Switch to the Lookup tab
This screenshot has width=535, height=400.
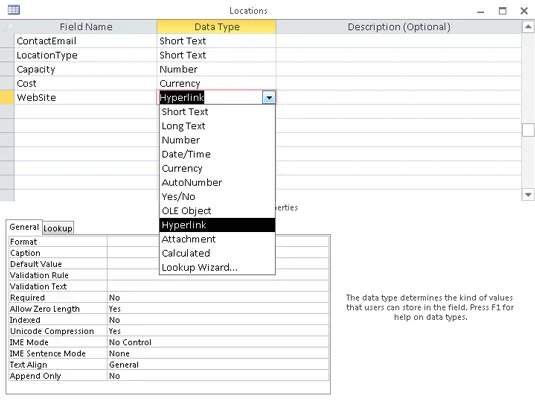58,228
